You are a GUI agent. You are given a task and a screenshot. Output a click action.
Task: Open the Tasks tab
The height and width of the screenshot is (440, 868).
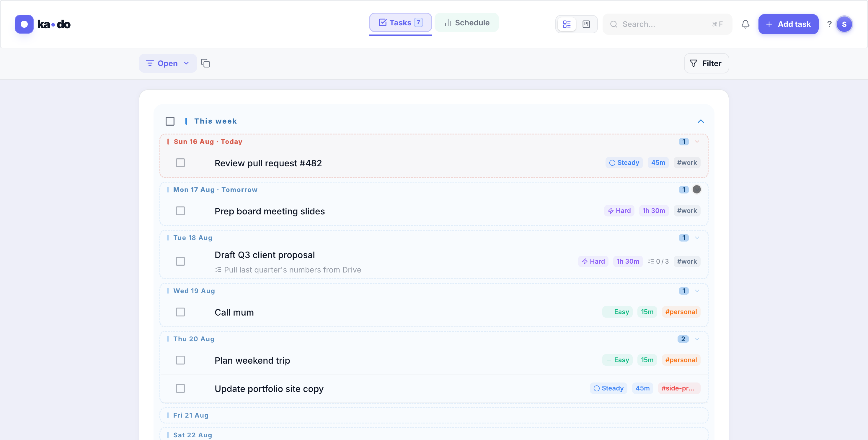click(x=400, y=22)
